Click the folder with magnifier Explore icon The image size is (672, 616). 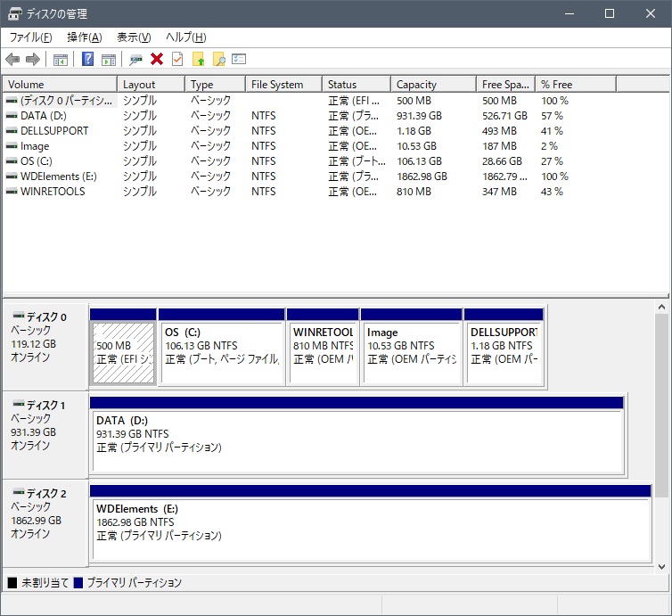[219, 59]
